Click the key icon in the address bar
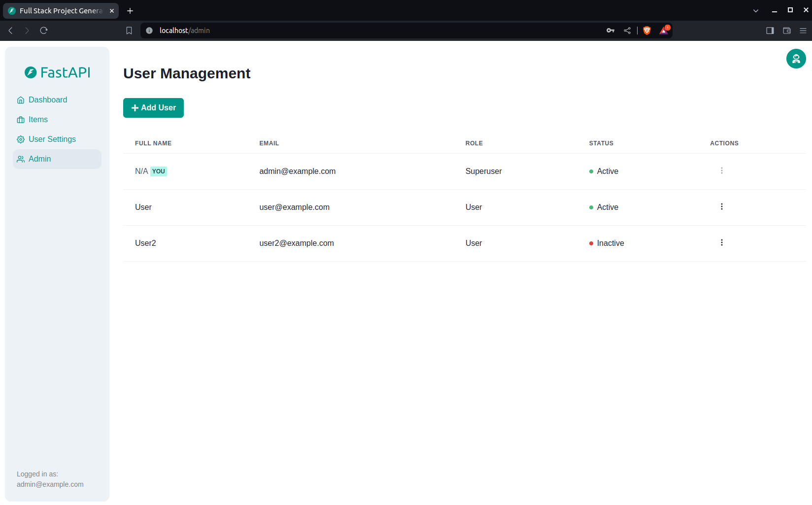This screenshot has width=812, height=505. [610, 30]
